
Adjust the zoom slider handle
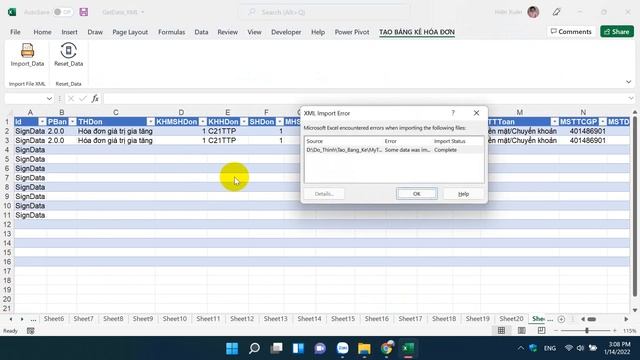(587, 331)
